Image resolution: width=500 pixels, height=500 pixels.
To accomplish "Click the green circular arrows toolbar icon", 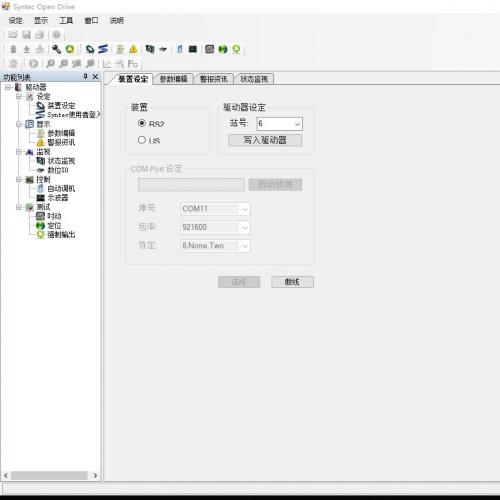I will point(70,49).
